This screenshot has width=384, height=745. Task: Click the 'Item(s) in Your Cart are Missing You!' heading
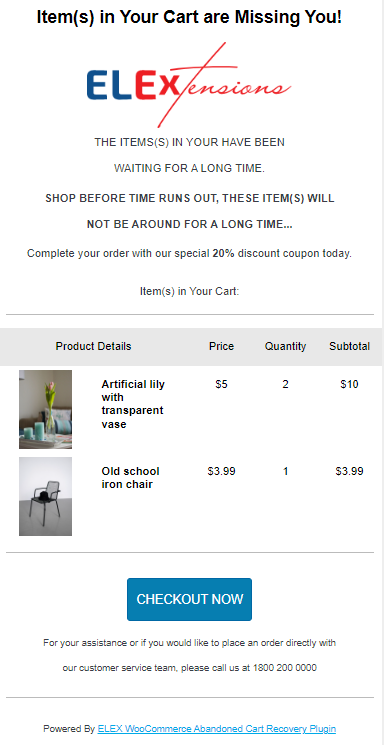click(x=189, y=18)
